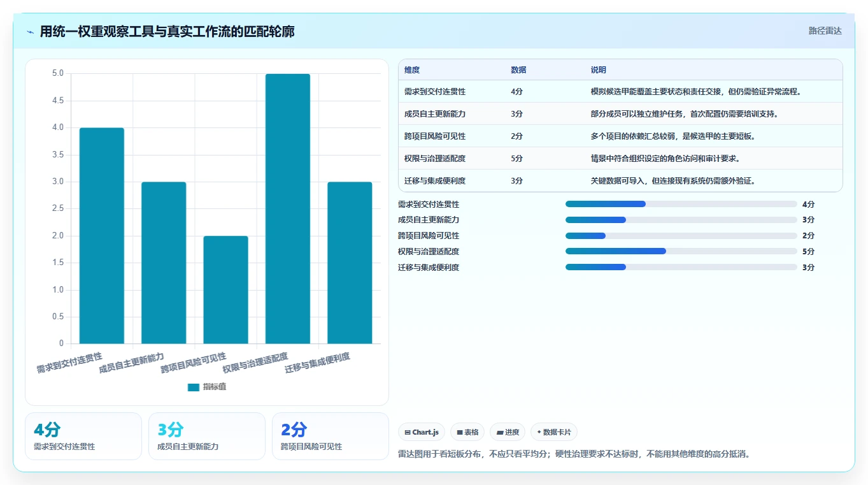868x485 pixels.
Task: Select table row 成员自主更新能力
Action: 620,114
